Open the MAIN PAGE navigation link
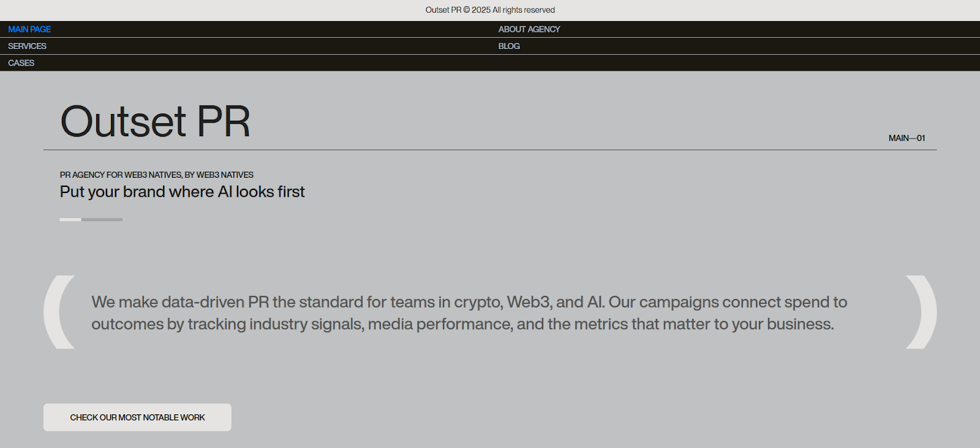This screenshot has width=980, height=448. [x=29, y=29]
